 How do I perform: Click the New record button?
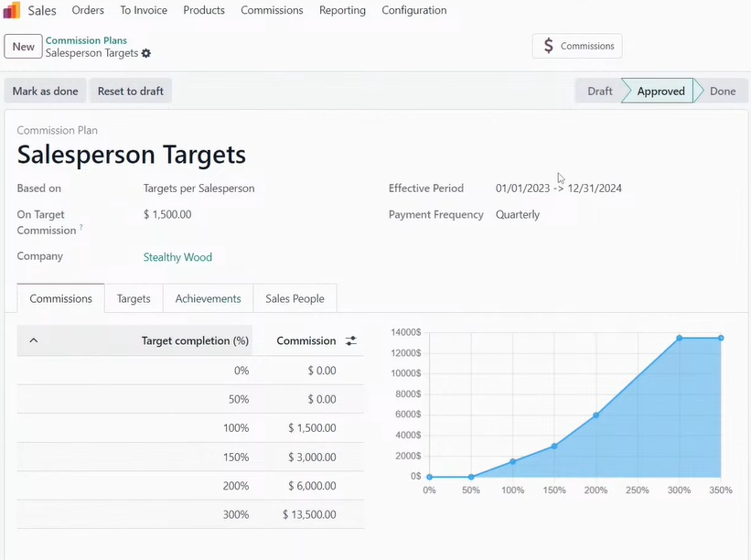[x=24, y=47]
